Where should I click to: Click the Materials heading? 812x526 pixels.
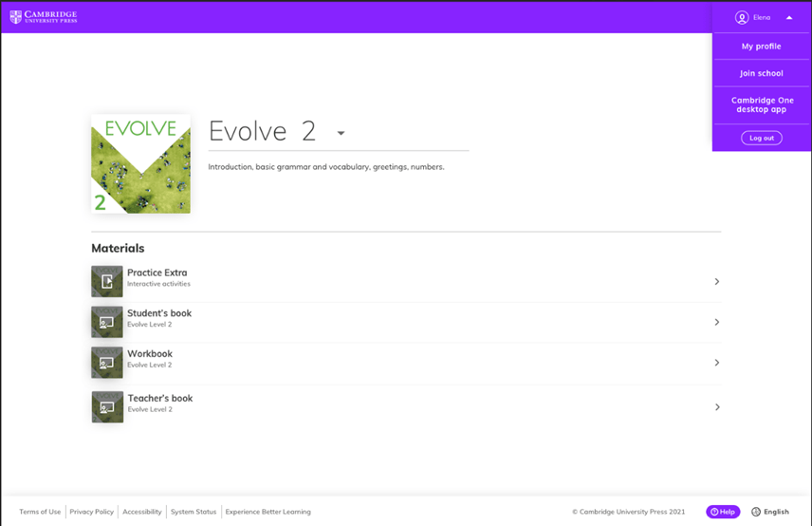[x=118, y=248]
